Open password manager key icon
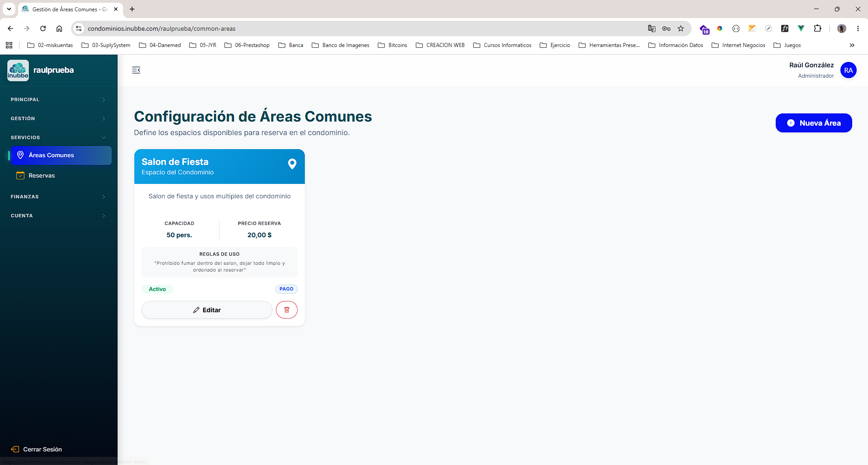This screenshot has width=868, height=465. [x=666, y=28]
